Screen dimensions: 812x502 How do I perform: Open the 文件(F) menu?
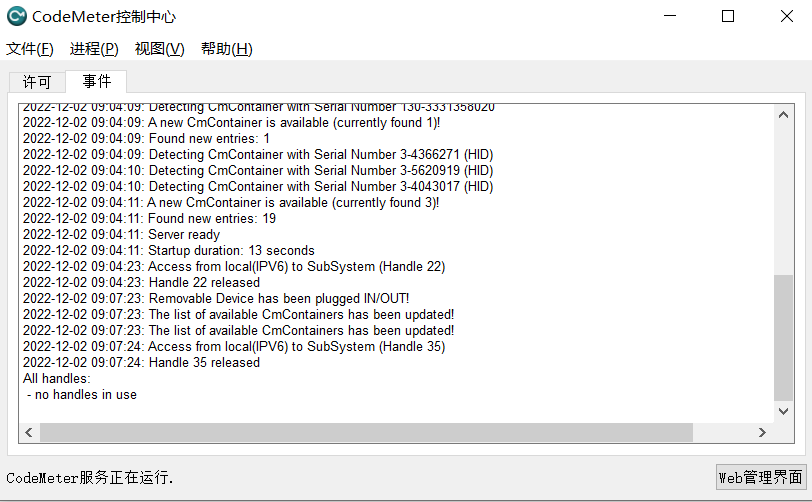pyautogui.click(x=30, y=49)
